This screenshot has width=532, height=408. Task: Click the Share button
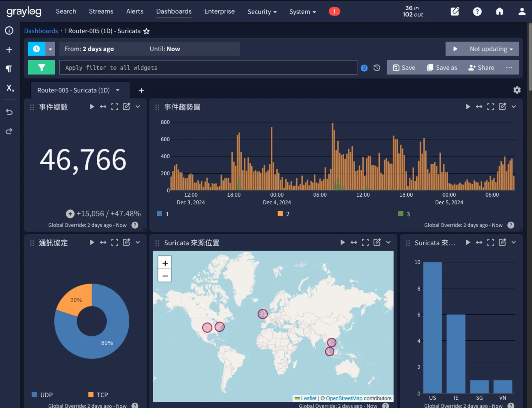481,68
